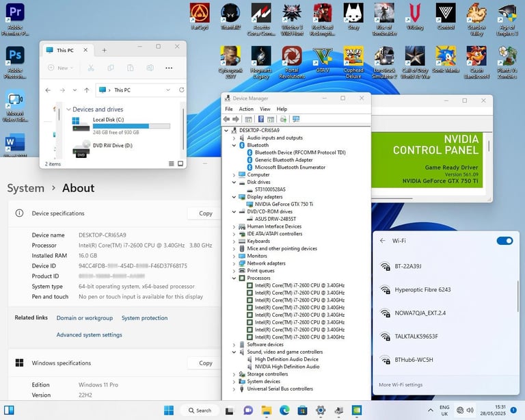Click the Cuphead Deluxe desktop icon
Image resolution: width=525 pixels, height=420 pixels.
(x=353, y=56)
